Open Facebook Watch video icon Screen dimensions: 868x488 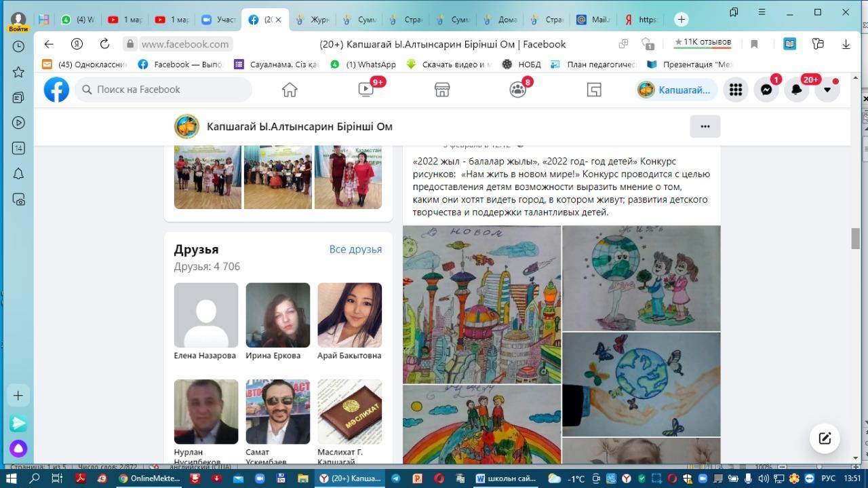[366, 90]
